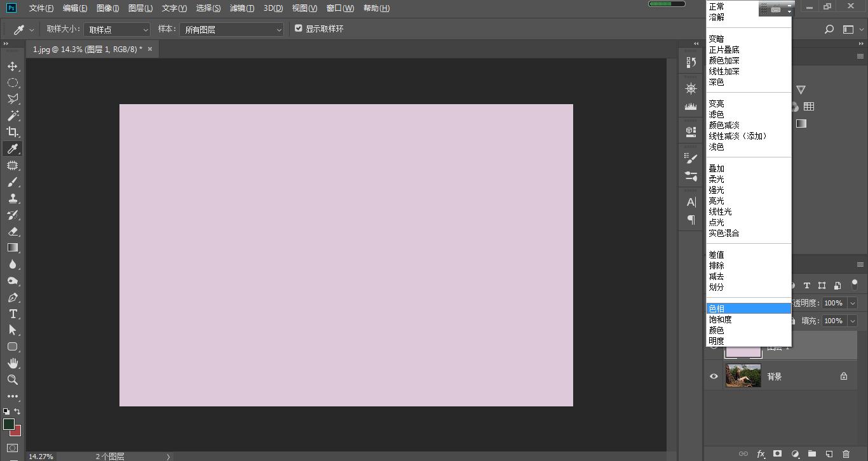Hide the 背景 layer via eye icon
This screenshot has height=461, width=868.
tap(714, 377)
